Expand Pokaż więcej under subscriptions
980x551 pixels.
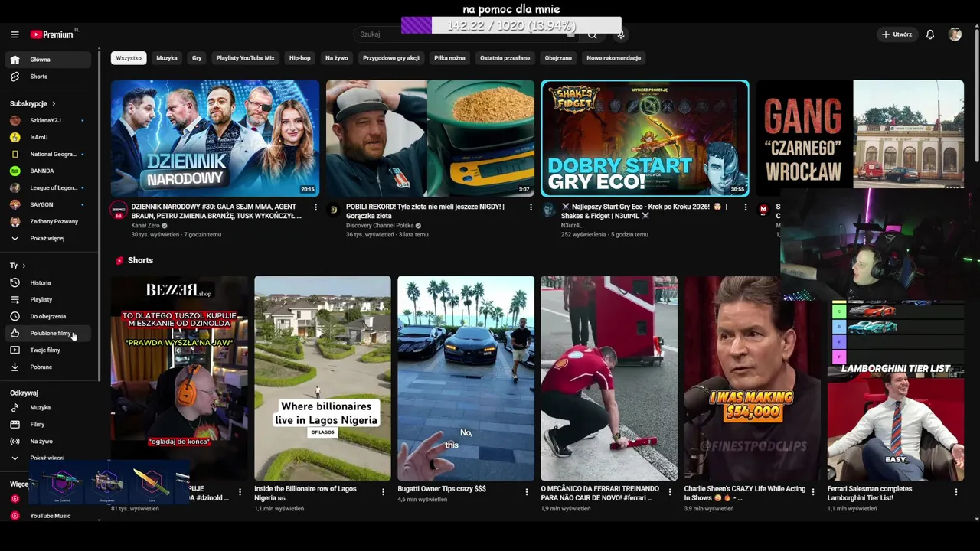pyautogui.click(x=47, y=238)
